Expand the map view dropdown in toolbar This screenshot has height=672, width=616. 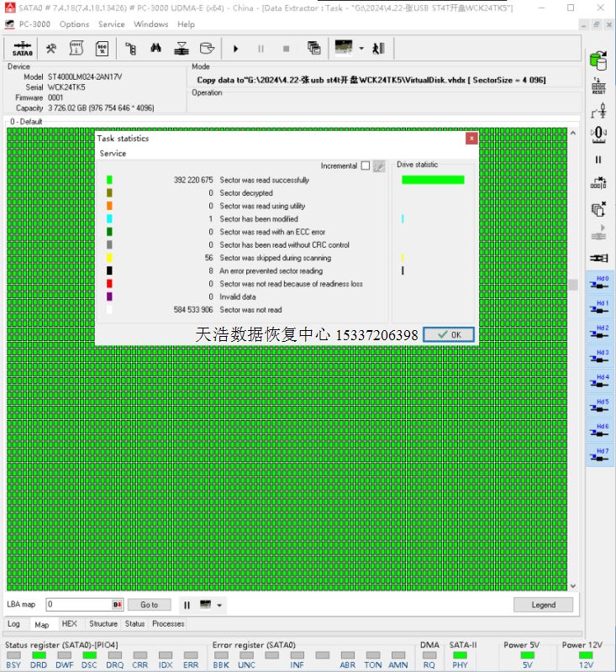[x=361, y=49]
